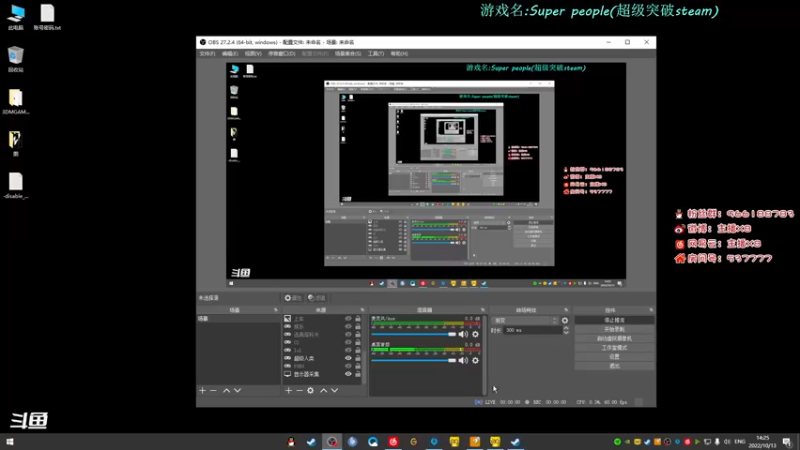800x450 pixels.
Task: Click the 停止推流 button
Action: (614, 320)
